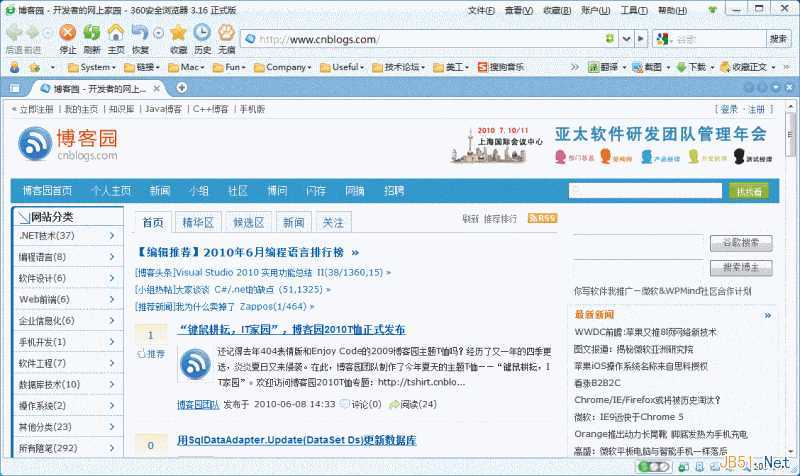800x476 pixels.
Task: Expand the Useful bookmarks folder
Action: 342,67
